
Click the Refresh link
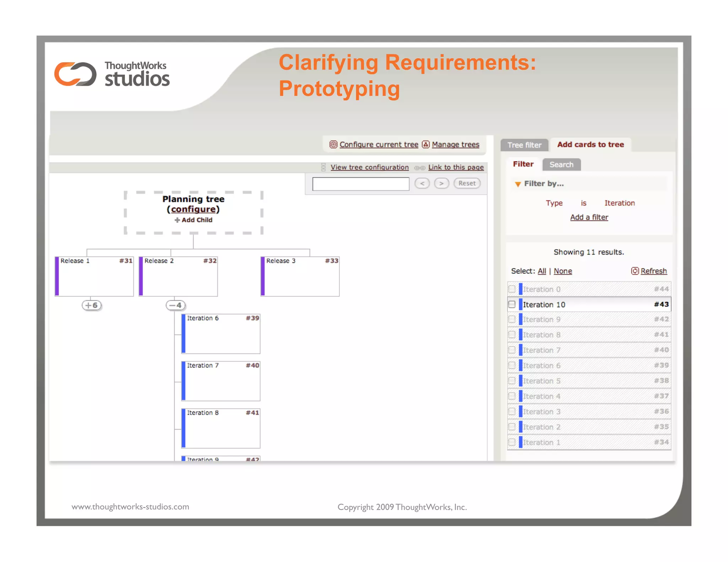(x=654, y=271)
